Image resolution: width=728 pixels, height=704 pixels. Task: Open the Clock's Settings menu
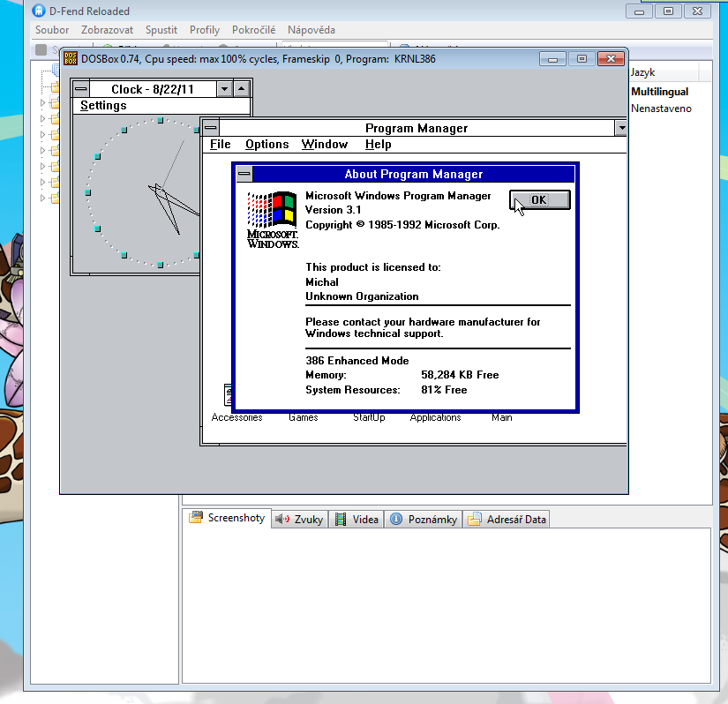pyautogui.click(x=103, y=105)
